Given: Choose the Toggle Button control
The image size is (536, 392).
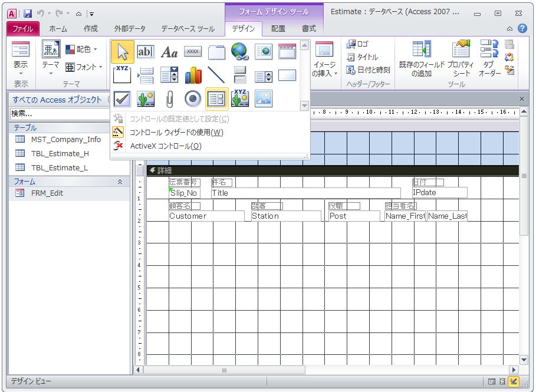Looking at the screenshot, I should 240,75.
